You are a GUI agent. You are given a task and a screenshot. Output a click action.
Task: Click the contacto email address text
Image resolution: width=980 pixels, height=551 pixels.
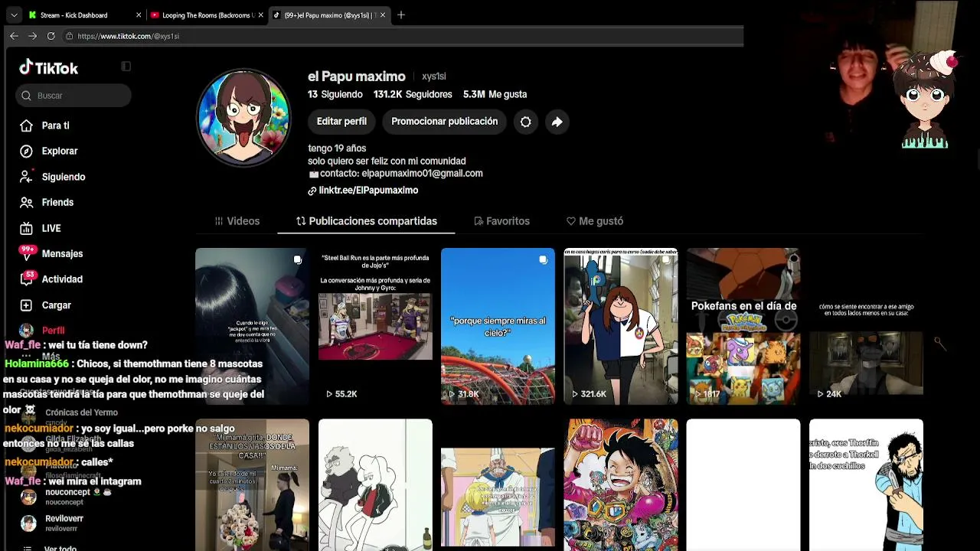(x=422, y=174)
